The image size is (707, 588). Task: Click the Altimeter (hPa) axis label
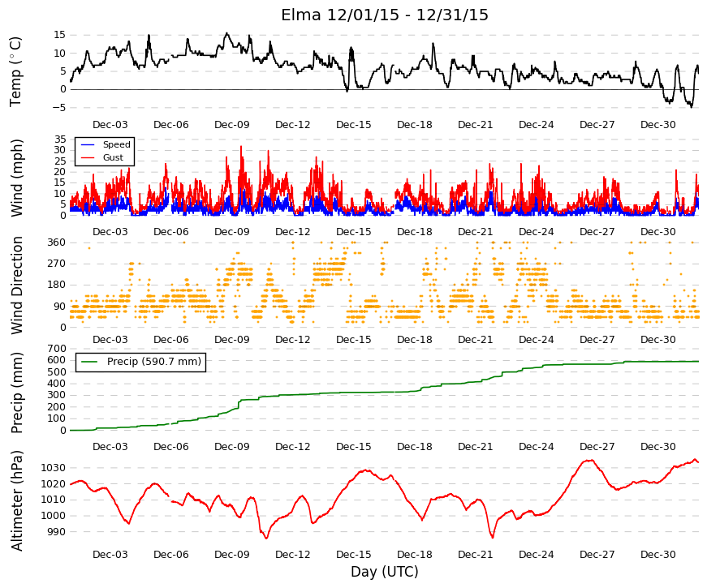tap(16, 500)
